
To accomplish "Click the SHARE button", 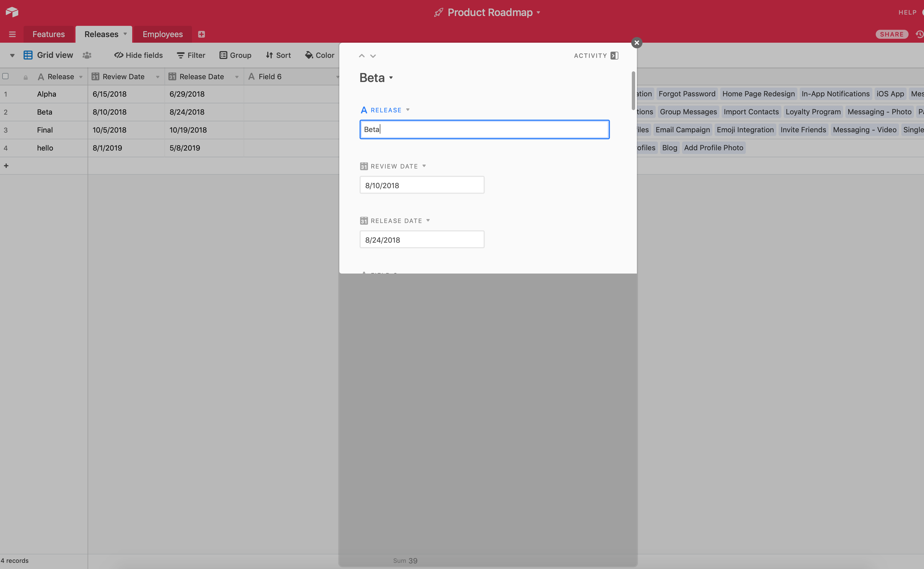I will pos(892,34).
